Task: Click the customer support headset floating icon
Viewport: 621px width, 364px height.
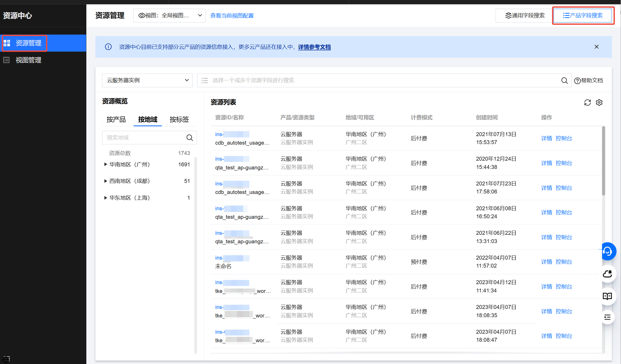Action: point(607,251)
